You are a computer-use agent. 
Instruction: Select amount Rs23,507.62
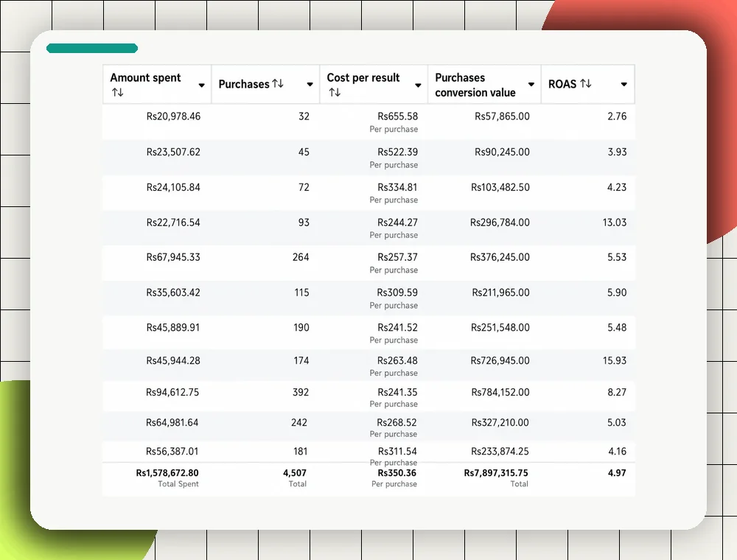coord(173,152)
